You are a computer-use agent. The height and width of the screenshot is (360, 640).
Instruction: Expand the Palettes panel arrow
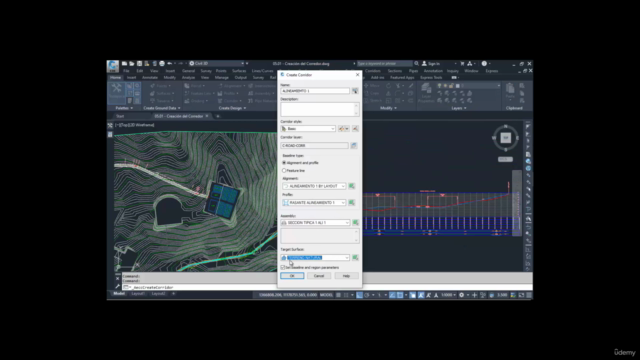tap(131, 108)
